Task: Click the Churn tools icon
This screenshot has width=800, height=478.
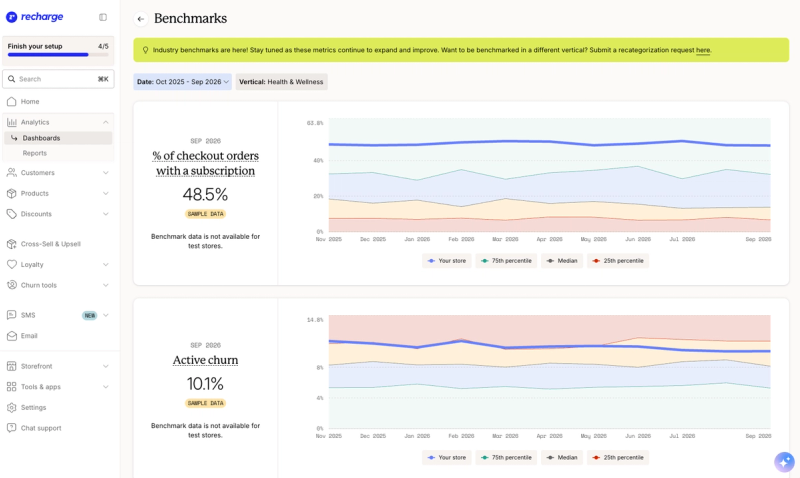Action: point(11,285)
